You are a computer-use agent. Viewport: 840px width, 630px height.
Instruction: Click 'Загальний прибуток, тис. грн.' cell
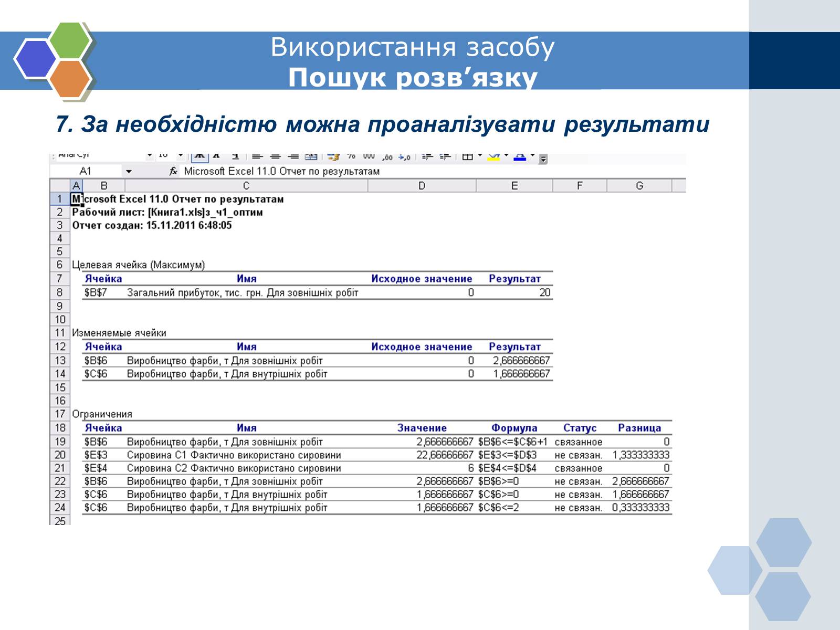pos(243,292)
